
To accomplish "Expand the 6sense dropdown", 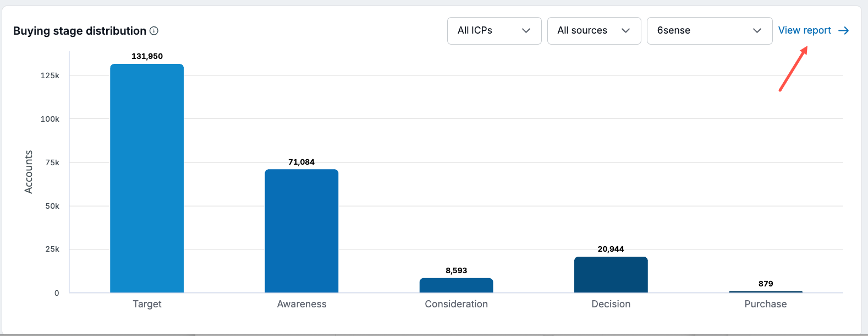I will [710, 31].
